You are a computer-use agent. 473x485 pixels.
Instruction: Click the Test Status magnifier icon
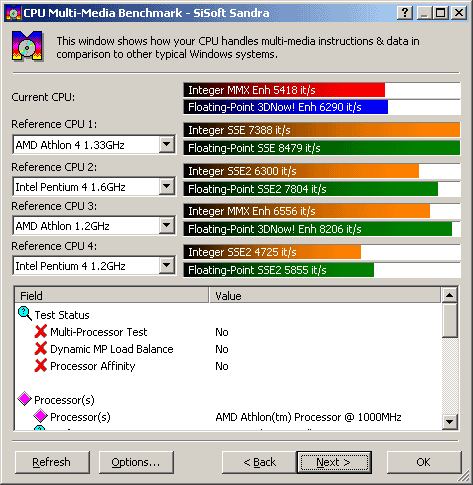point(25,314)
